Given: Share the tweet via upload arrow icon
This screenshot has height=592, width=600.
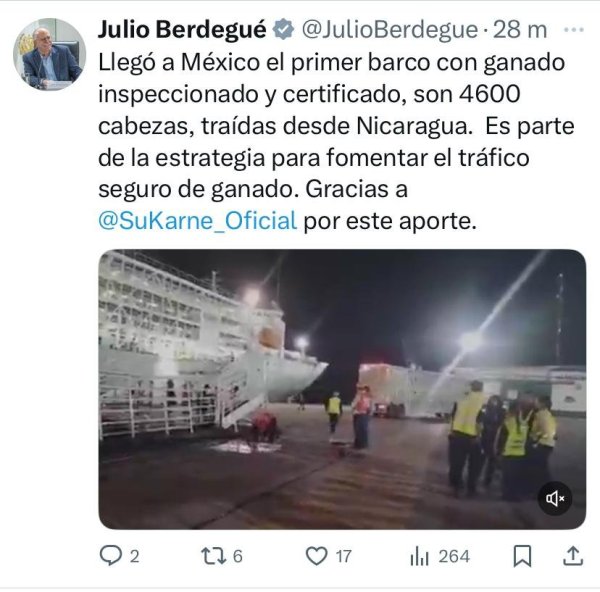Looking at the screenshot, I should click(573, 556).
